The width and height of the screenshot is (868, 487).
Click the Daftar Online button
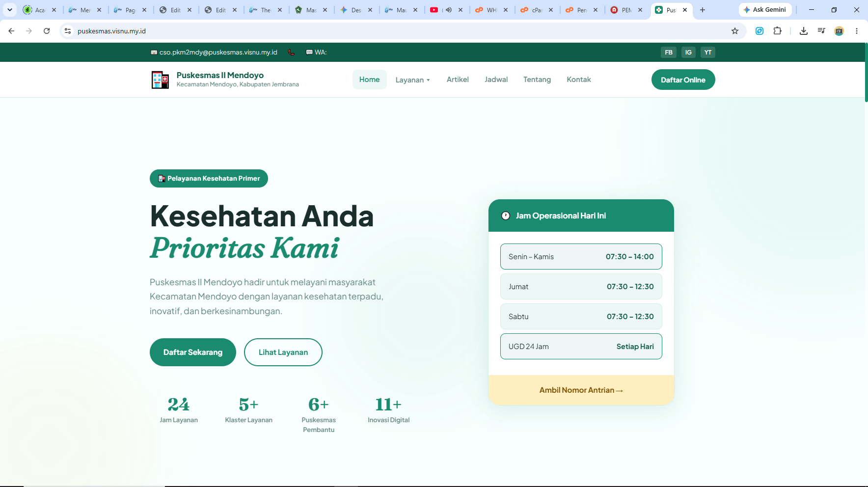[x=683, y=80]
